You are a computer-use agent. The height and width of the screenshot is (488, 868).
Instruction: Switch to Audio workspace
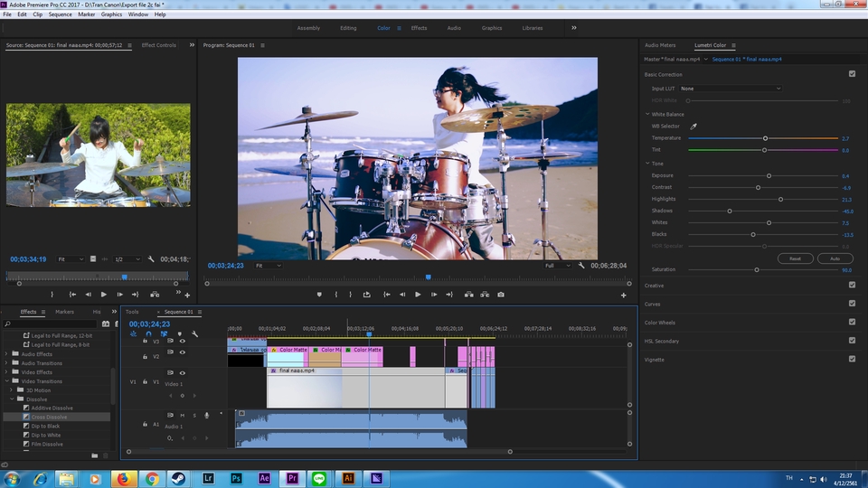454,28
